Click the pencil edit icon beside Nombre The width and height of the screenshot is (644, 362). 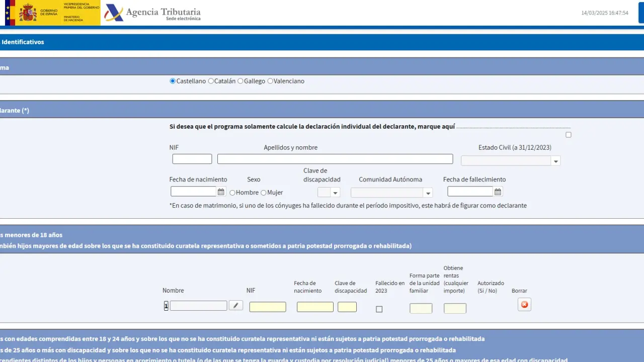[x=235, y=305]
